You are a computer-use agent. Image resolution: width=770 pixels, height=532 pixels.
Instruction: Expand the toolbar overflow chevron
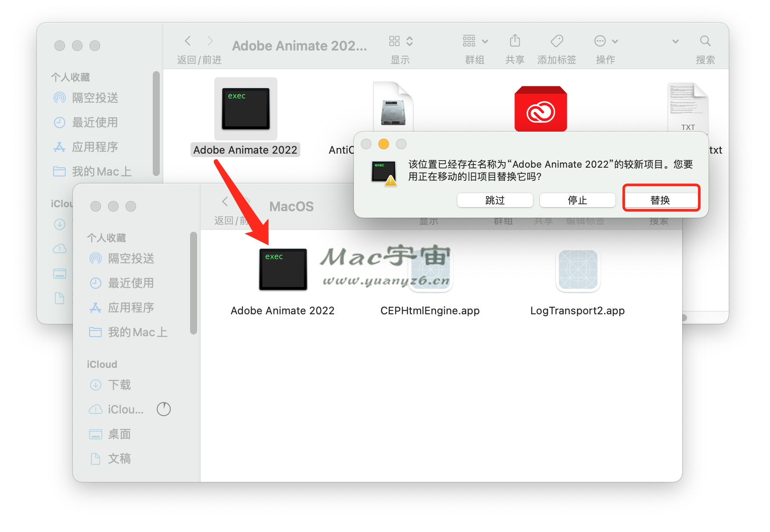675,41
